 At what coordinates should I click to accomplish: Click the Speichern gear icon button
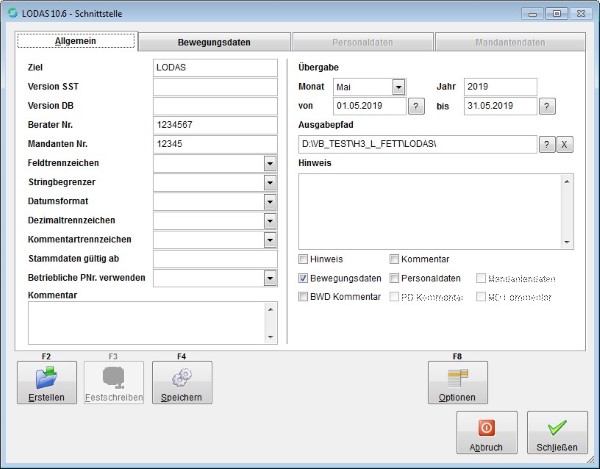click(x=181, y=383)
